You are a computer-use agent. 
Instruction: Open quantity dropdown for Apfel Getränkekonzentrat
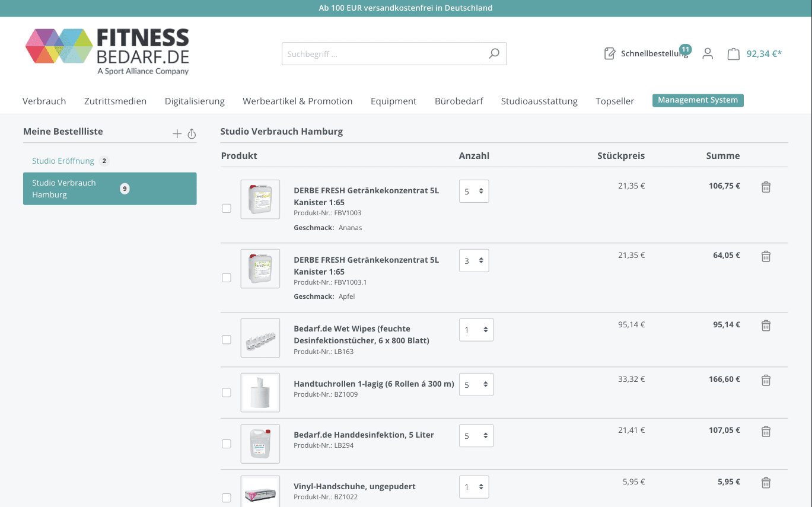474,261
